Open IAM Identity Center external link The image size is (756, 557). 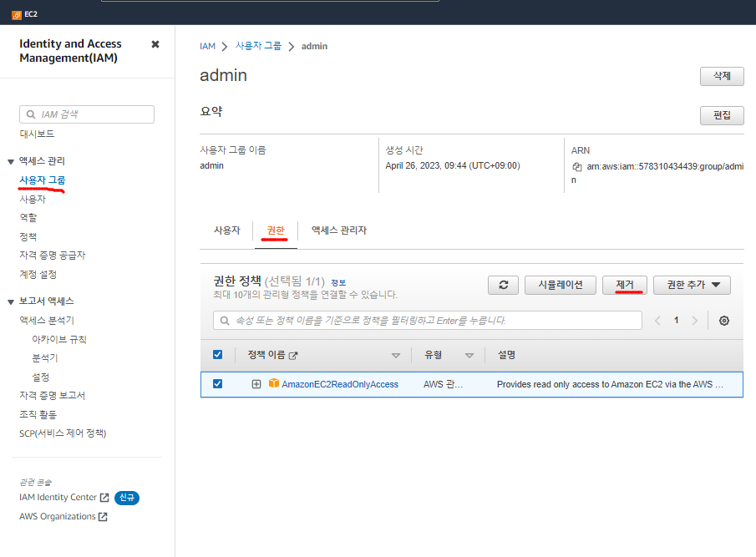point(58,497)
